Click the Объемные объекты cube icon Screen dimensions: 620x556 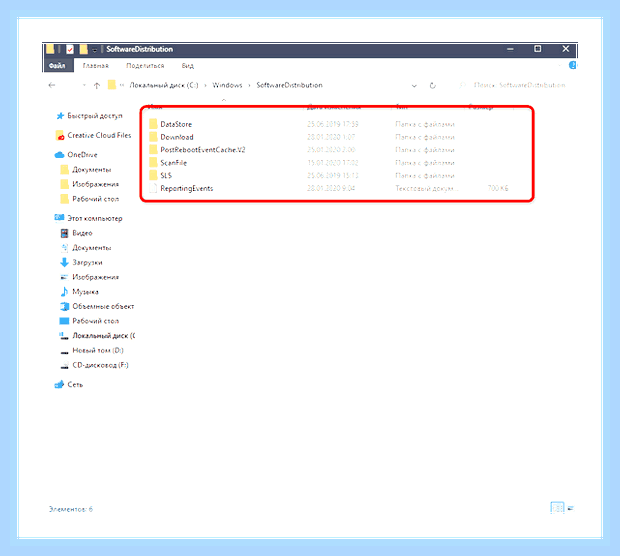click(64, 306)
